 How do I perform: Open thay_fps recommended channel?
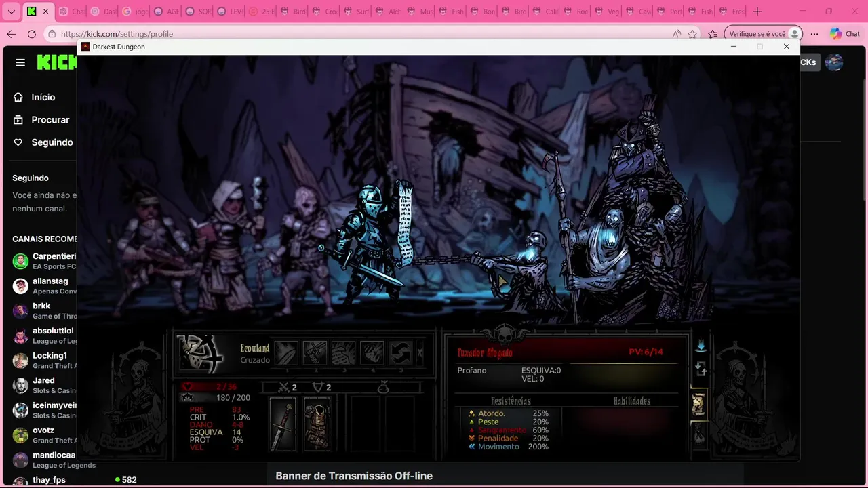point(75,480)
